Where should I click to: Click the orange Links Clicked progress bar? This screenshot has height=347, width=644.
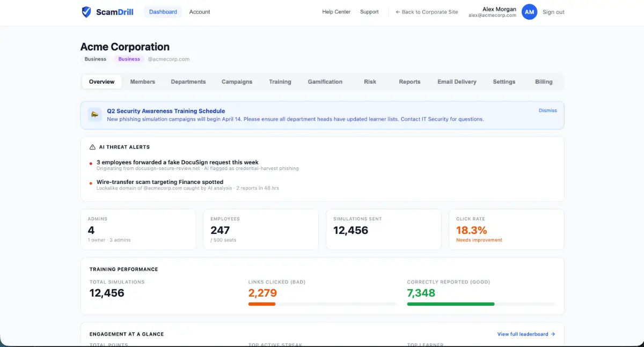262,304
